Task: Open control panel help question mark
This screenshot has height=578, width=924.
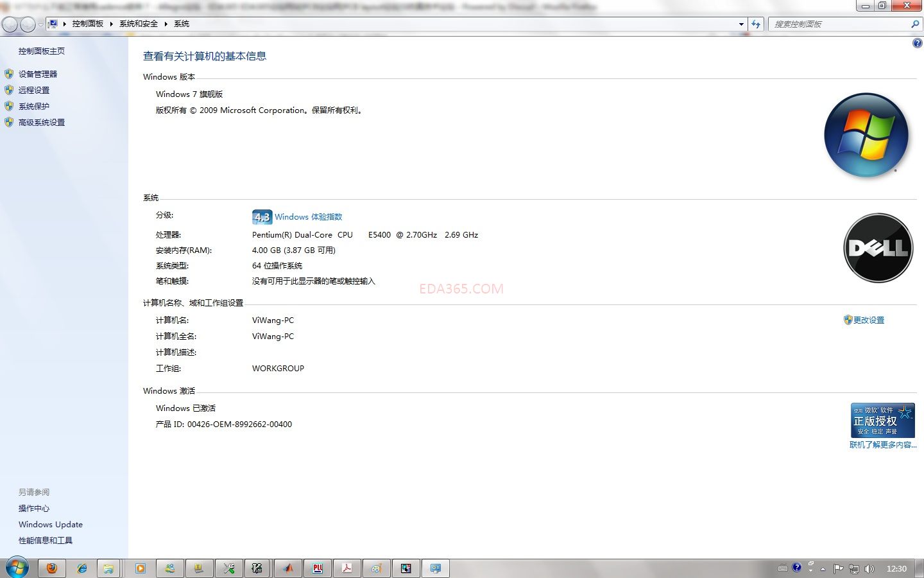Action: click(917, 44)
